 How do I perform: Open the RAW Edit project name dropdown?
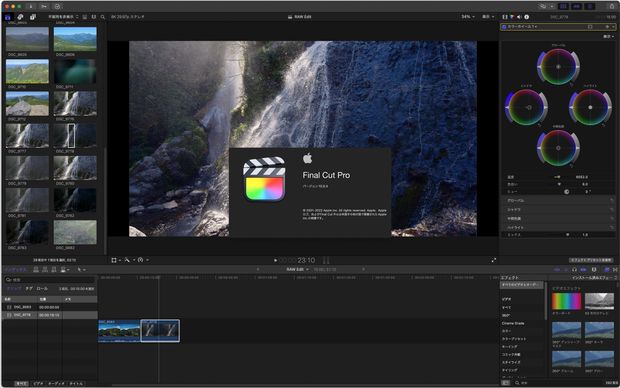[297, 269]
